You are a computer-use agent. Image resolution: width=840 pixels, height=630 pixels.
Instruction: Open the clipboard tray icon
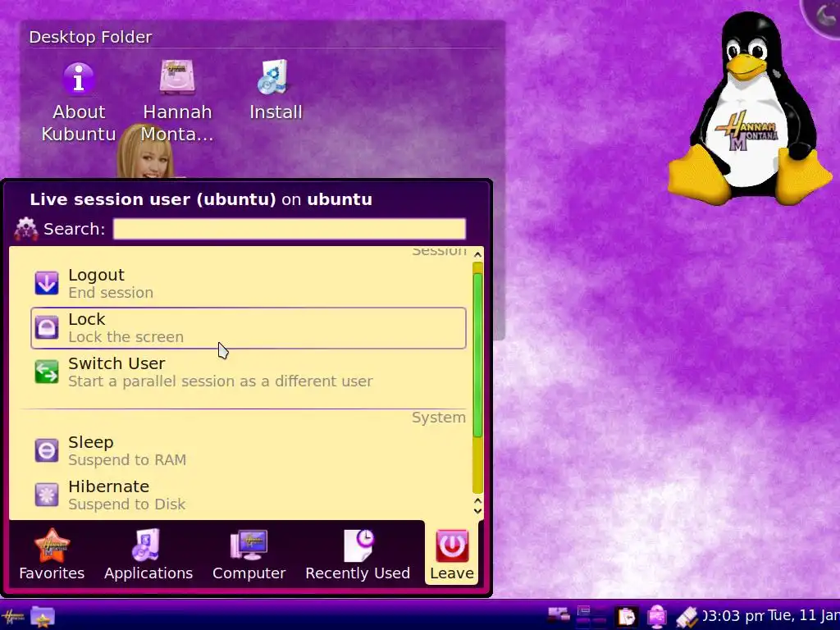[626, 617]
